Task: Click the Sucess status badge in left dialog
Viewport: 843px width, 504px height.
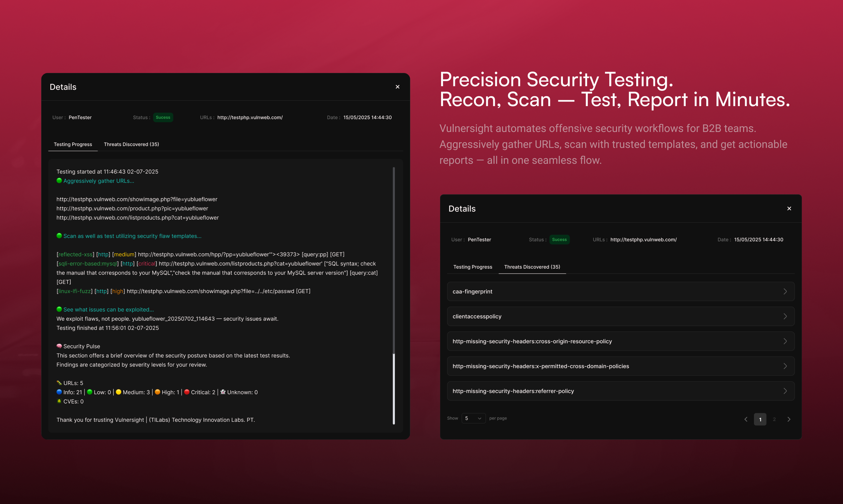Action: tap(163, 117)
